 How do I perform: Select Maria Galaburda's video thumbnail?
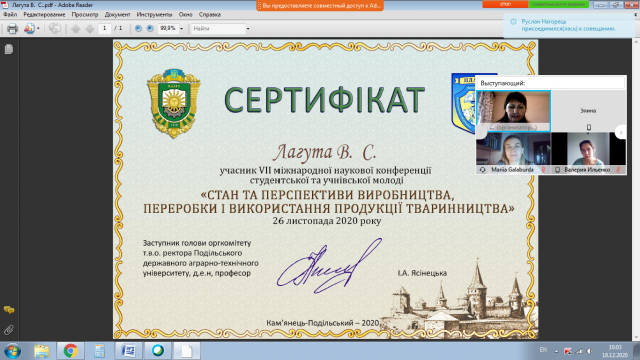[513, 153]
